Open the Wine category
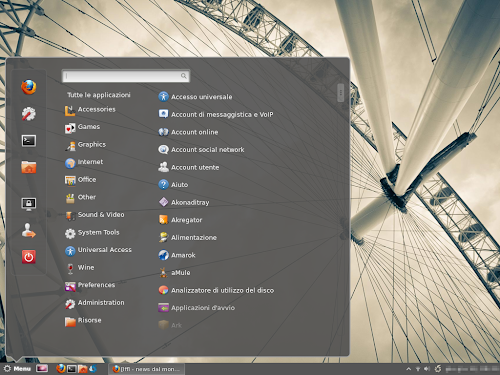 (x=80, y=268)
